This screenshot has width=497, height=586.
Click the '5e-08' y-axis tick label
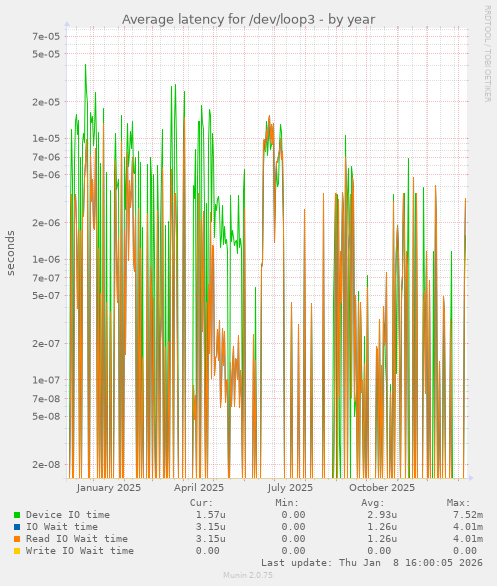pyautogui.click(x=46, y=416)
